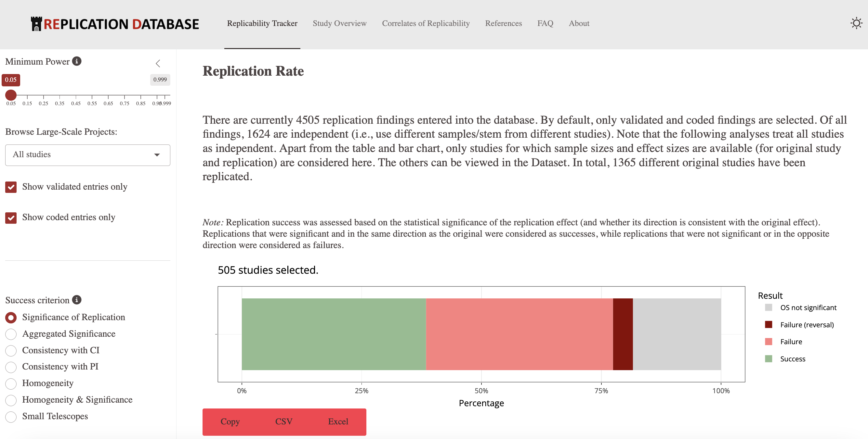
Task: Click the Success green legend swatch
Action: click(769, 358)
